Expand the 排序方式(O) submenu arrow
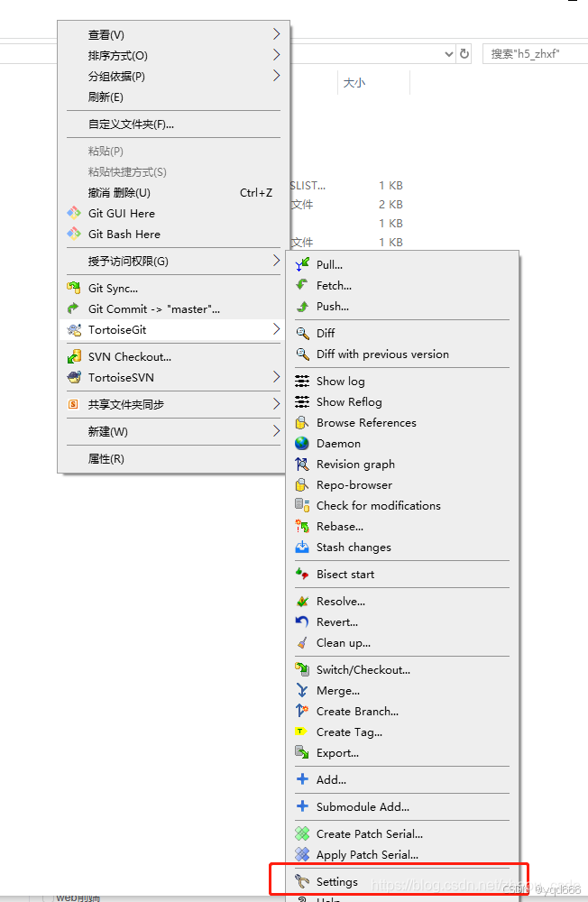The width and height of the screenshot is (588, 902). pos(276,55)
